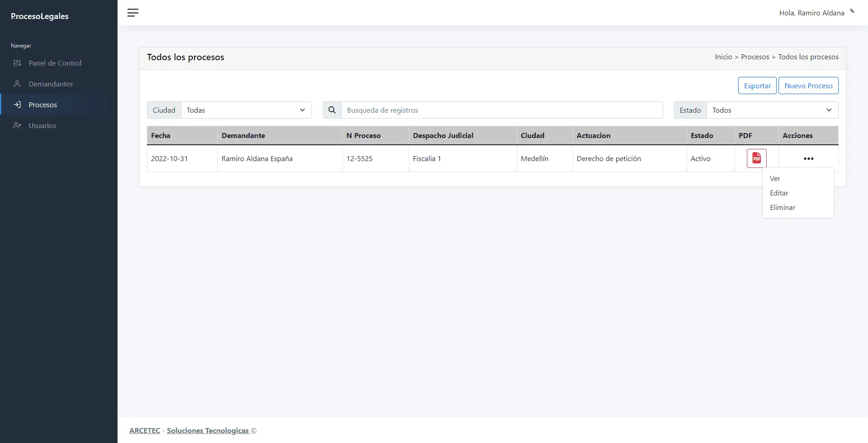The height and width of the screenshot is (443, 868).
Task: Click the magnifying glass search icon
Action: tap(332, 110)
